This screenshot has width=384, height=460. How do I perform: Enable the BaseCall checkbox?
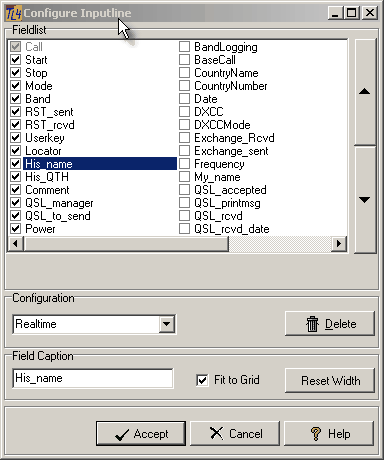(184, 60)
